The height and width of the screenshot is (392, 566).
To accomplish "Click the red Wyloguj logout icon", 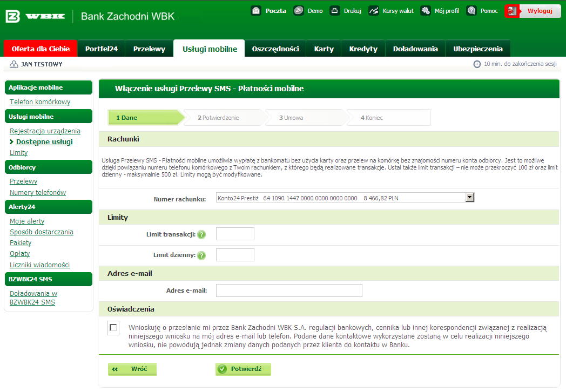I will [x=512, y=11].
